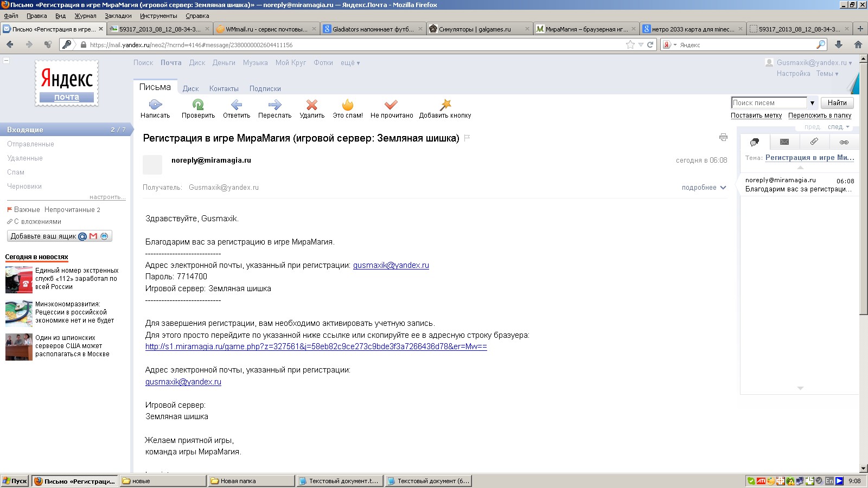Click the Firefox back navigation arrow

tap(10, 44)
